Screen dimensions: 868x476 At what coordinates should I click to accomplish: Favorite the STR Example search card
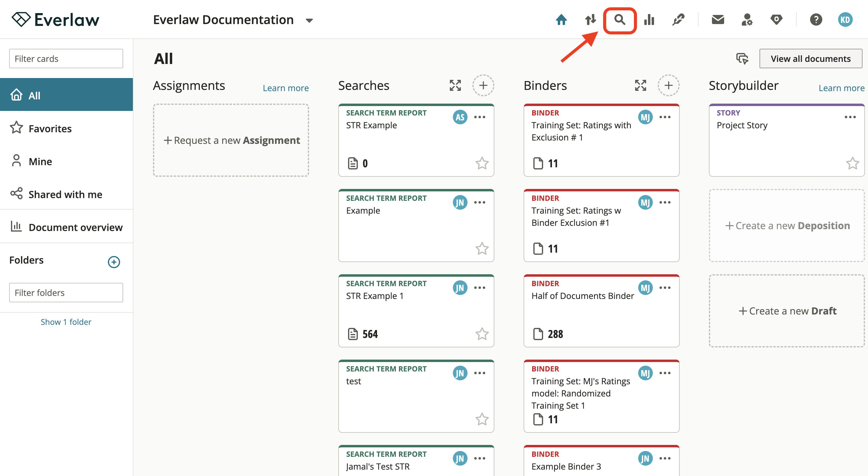482,163
